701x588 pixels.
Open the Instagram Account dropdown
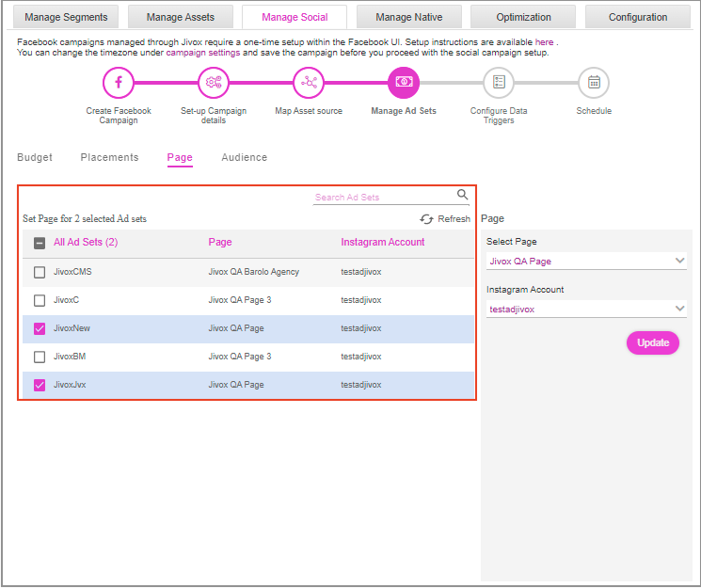point(586,309)
